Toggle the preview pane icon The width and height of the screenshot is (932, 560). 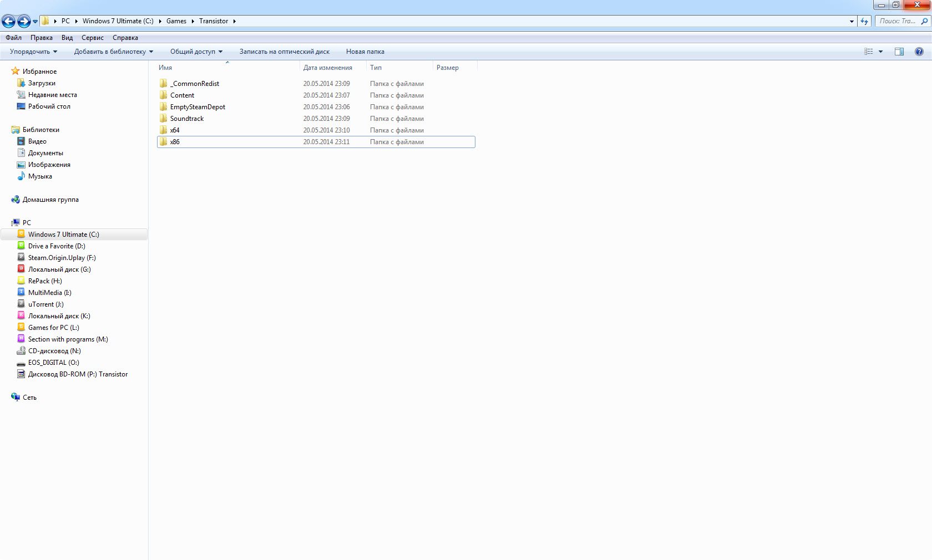899,52
